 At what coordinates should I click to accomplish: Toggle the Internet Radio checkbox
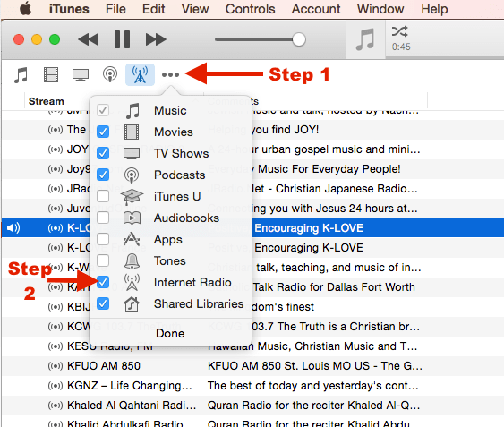pyautogui.click(x=103, y=282)
